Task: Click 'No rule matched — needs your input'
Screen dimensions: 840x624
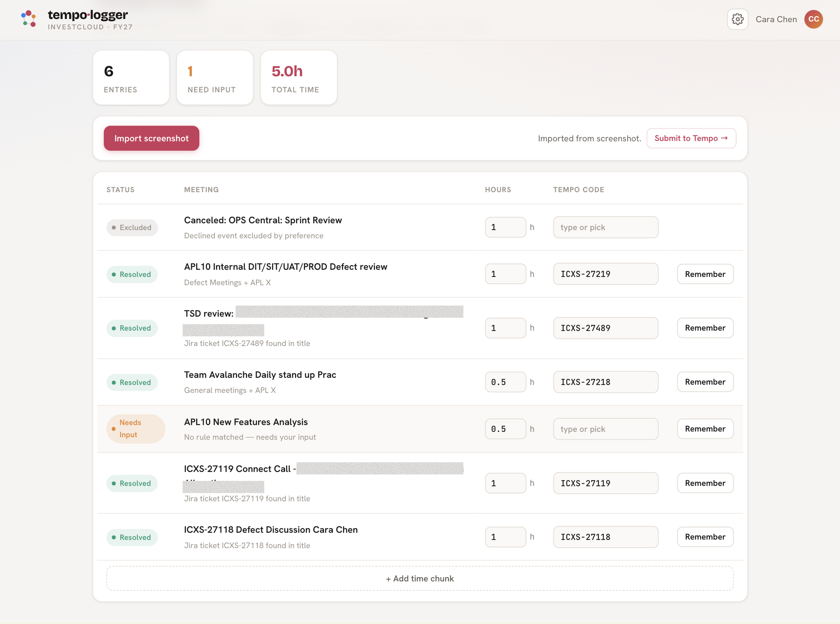Action: click(x=250, y=437)
